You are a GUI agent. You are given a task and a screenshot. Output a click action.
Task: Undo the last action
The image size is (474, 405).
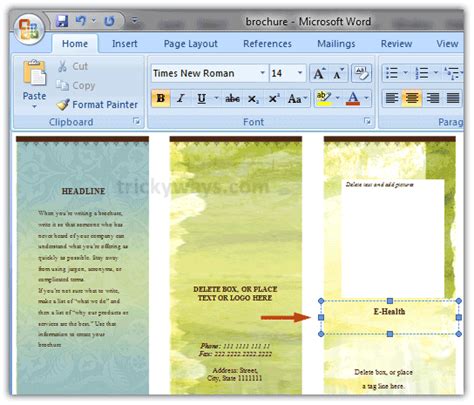pos(81,21)
